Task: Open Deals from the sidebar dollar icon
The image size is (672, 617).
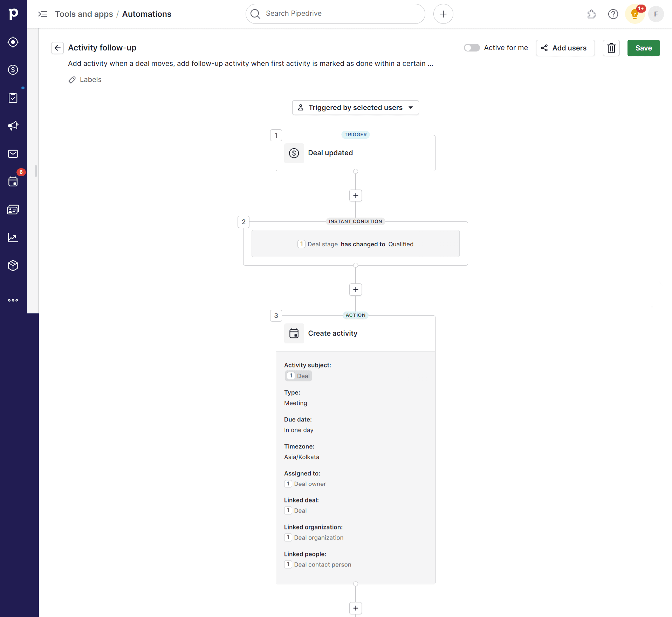Action: pos(13,70)
